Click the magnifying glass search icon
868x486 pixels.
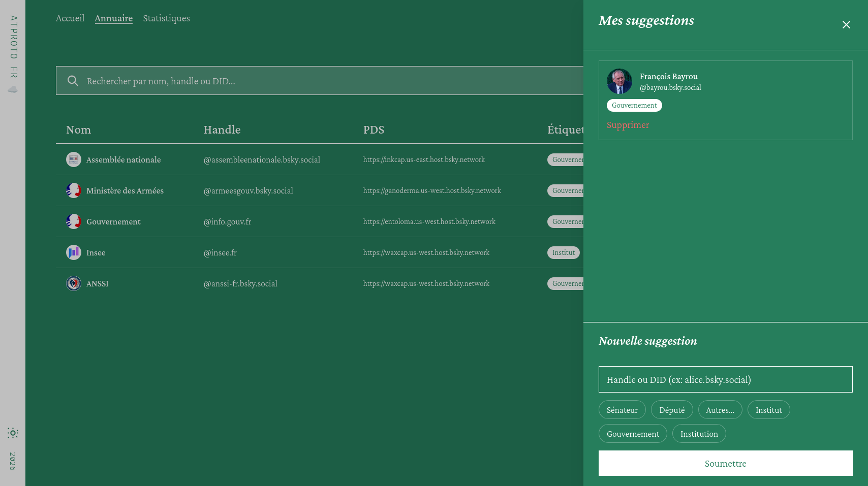(73, 80)
